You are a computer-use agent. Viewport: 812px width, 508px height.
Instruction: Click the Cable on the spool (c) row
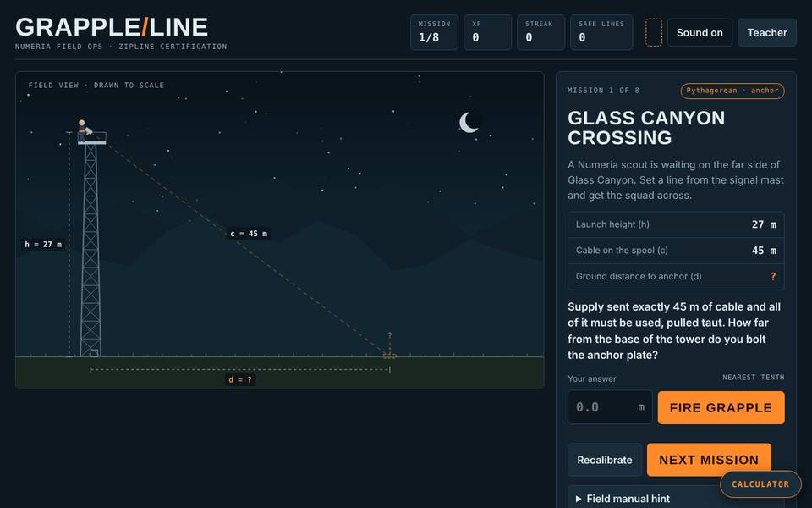[x=676, y=251]
